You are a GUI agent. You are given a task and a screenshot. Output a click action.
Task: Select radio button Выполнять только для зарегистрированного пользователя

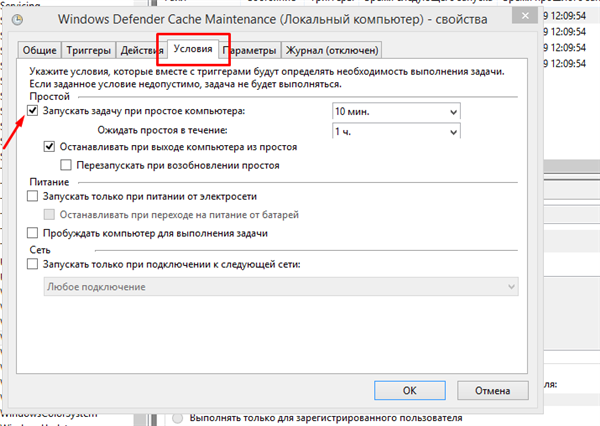tap(177, 418)
